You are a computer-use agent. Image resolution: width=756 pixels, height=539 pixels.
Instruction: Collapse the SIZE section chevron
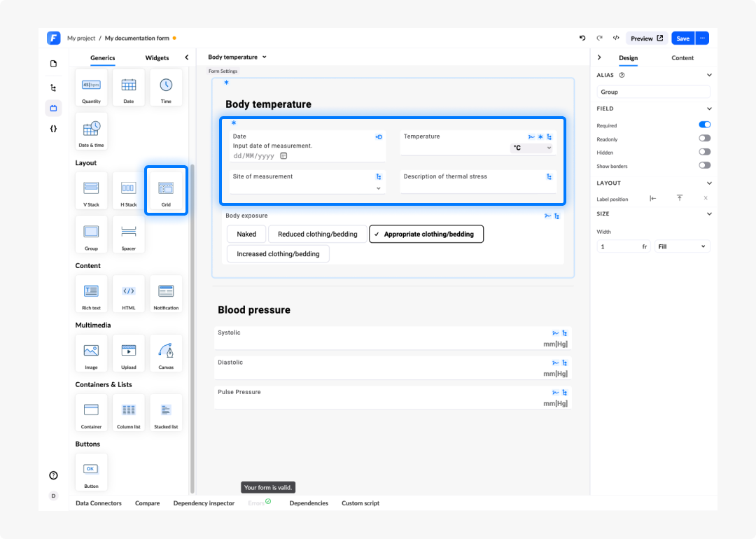pos(709,214)
